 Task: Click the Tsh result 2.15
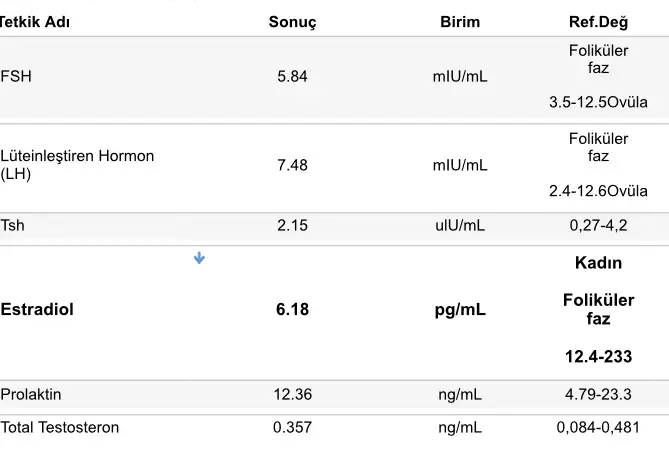292,225
